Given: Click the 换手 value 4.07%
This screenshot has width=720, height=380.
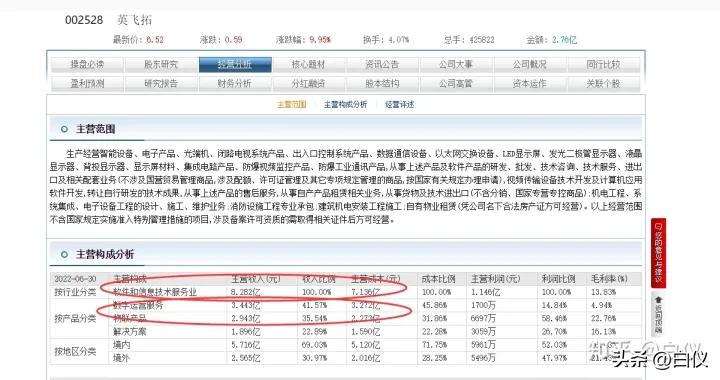Looking at the screenshot, I should [x=398, y=40].
